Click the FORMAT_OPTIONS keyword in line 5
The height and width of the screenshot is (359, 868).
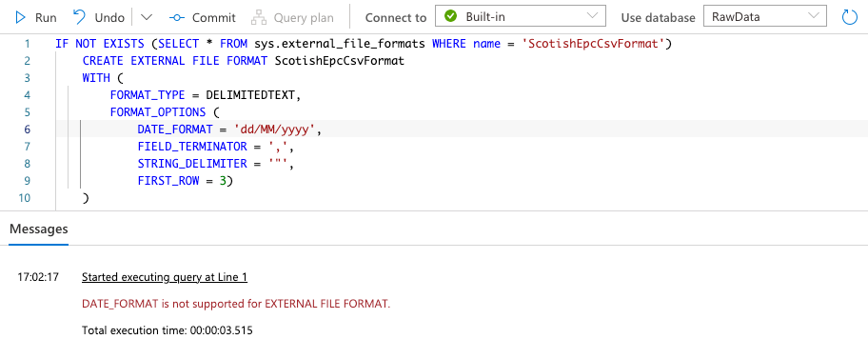[x=158, y=112]
